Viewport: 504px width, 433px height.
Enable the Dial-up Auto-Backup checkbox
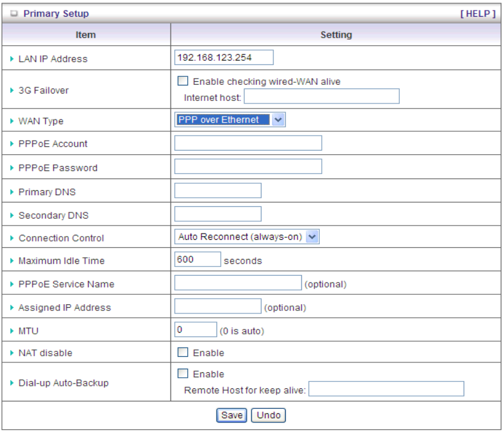(183, 374)
